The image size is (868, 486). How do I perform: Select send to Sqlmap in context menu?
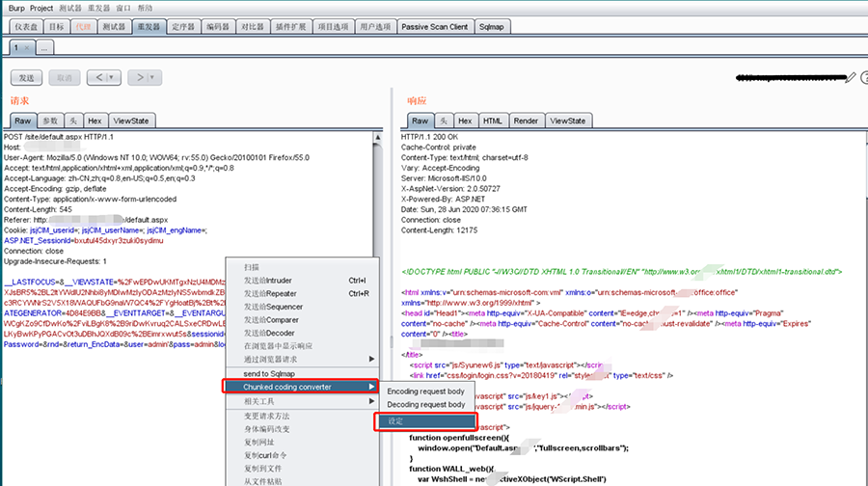point(269,372)
